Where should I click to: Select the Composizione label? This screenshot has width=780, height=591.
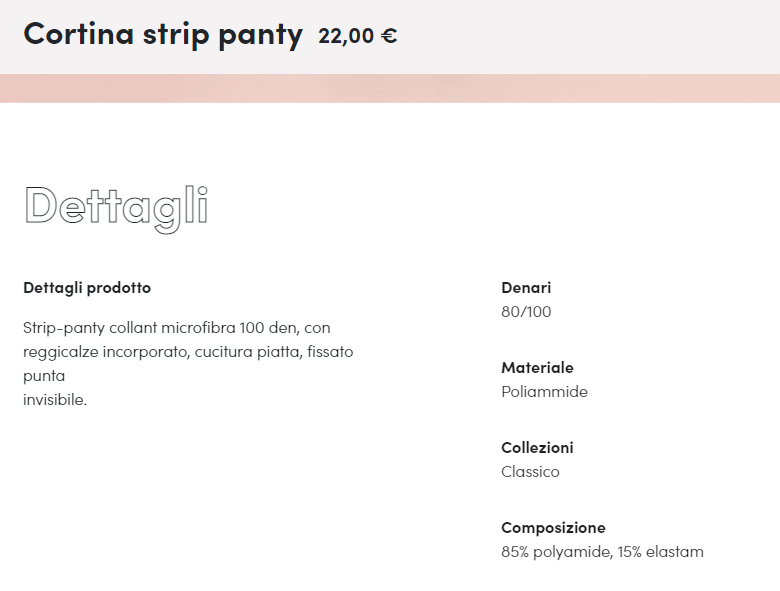[553, 528]
